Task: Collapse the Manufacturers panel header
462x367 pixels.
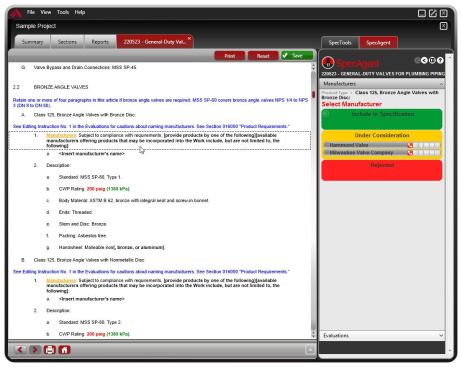Action: (382, 84)
